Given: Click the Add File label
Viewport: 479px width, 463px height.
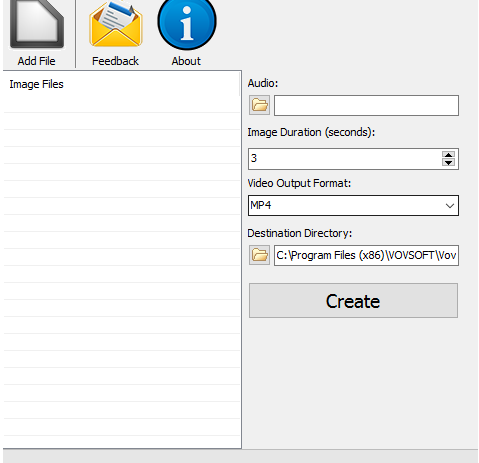Looking at the screenshot, I should pos(37,61).
